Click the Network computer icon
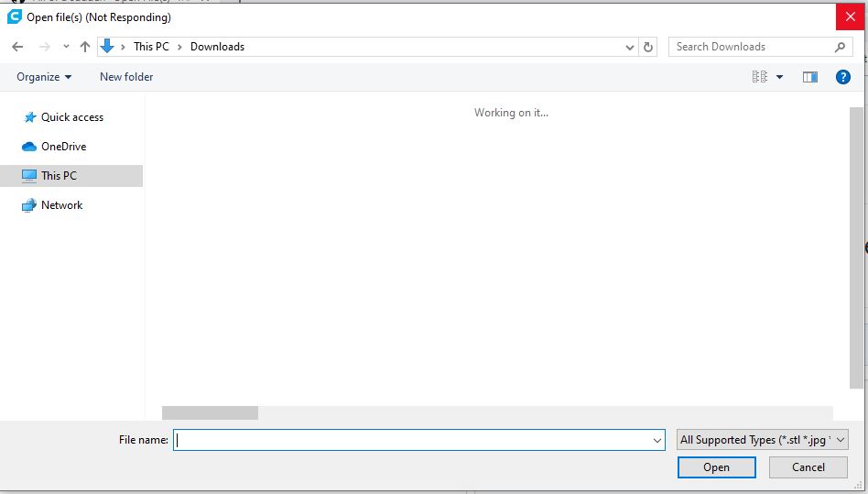This screenshot has height=494, width=868. 28,205
